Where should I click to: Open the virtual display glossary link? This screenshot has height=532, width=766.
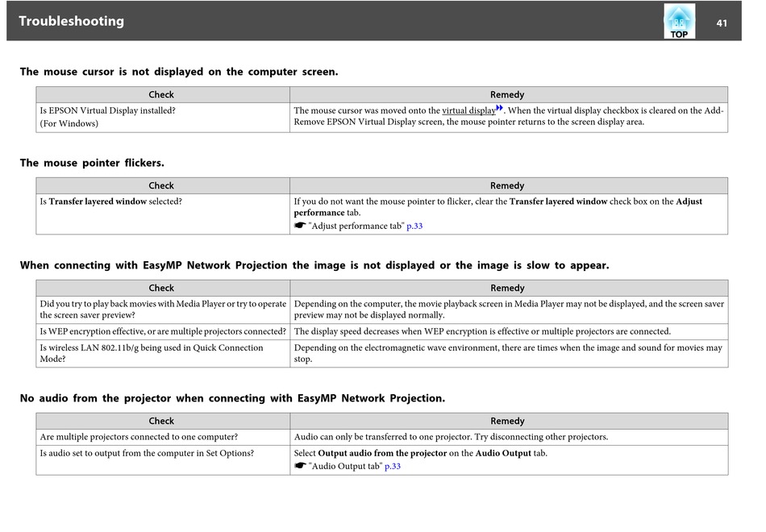click(x=468, y=111)
